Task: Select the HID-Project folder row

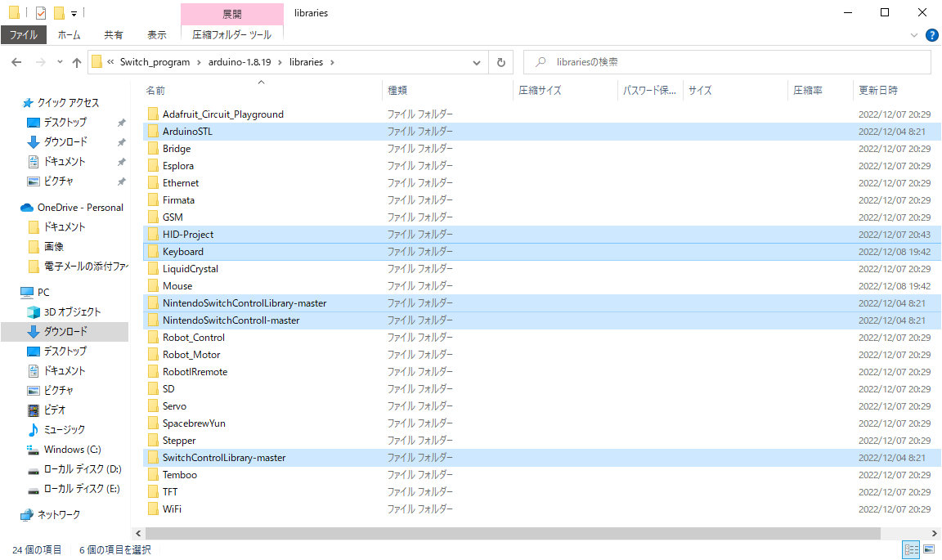Action: coord(542,235)
